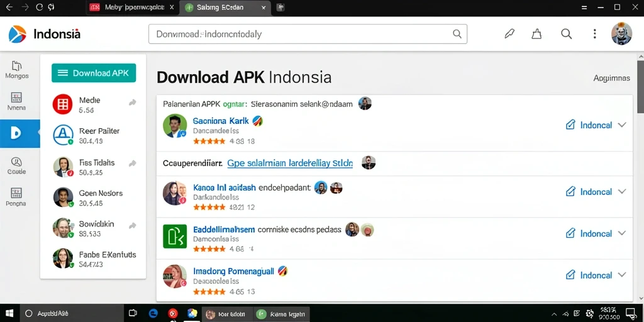The height and width of the screenshot is (322, 644).
Task: Open Task View on the taskbar
Action: [x=133, y=313]
